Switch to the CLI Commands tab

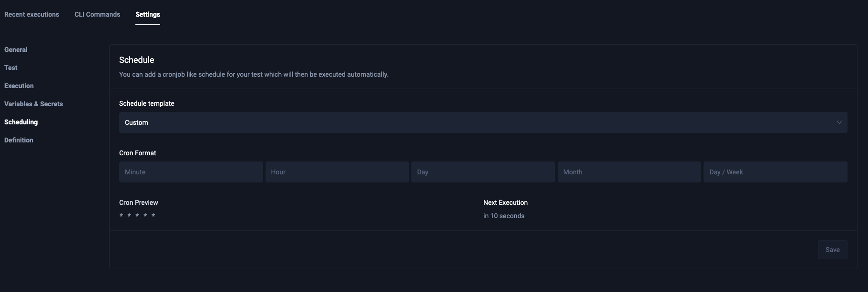click(x=97, y=14)
